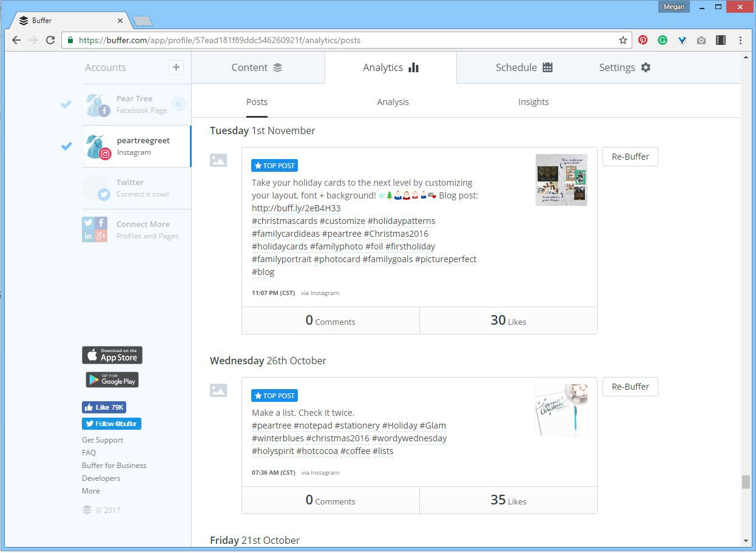Close the Buffer browser tab
Viewport: 756px width, 553px height.
(120, 21)
